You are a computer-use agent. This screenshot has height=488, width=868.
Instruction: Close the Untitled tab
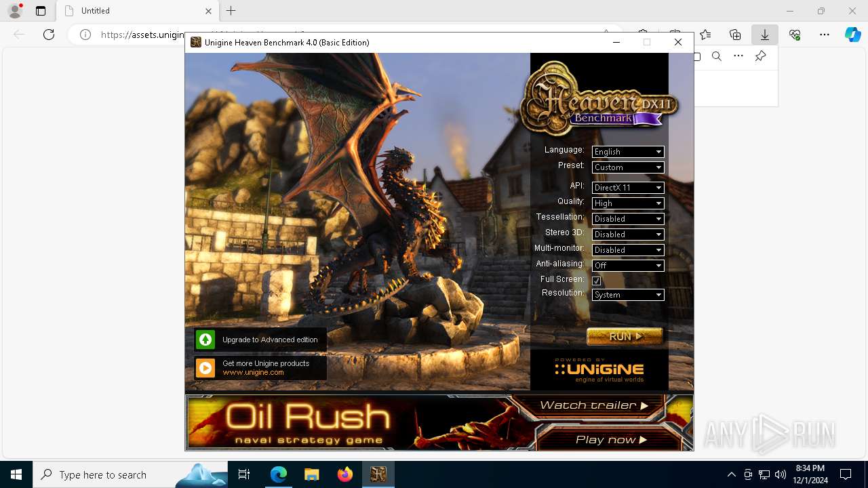click(x=209, y=11)
